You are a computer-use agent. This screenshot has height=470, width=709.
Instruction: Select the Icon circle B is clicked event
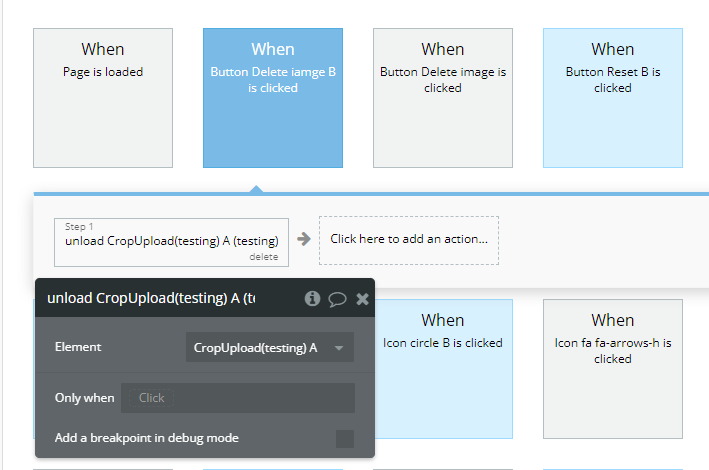coord(443,367)
